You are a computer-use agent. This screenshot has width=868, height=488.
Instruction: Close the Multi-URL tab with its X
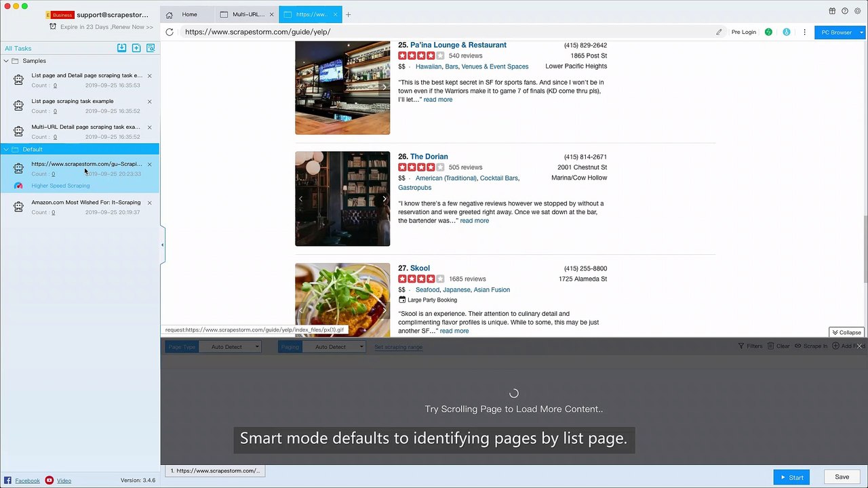[272, 14]
